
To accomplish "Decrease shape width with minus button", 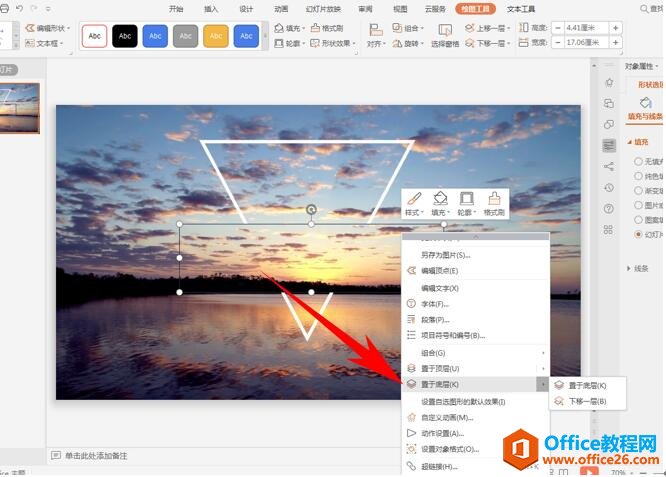I will click(x=558, y=42).
